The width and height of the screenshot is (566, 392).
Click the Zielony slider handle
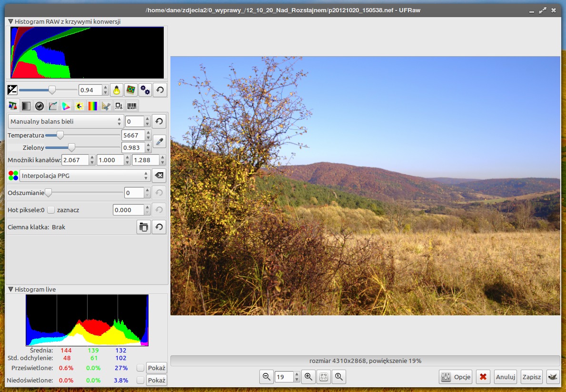71,147
